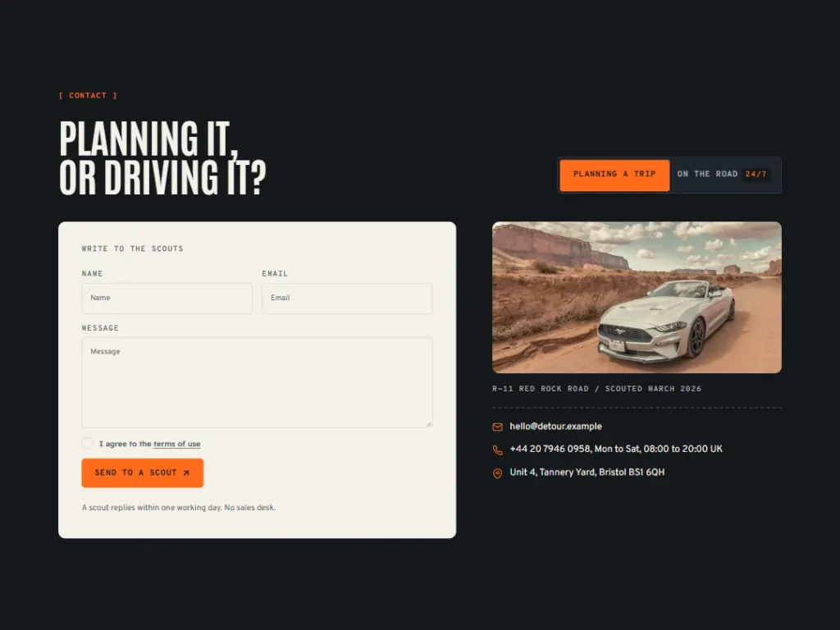Click the bracketed CONTACT label
The image size is (840, 630).
[x=88, y=95]
